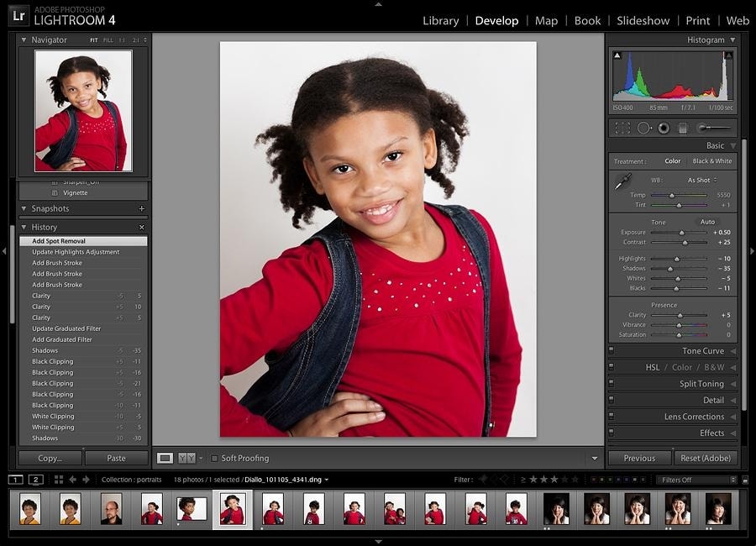Select the Crop Overlay tool
This screenshot has width=756, height=546.
622,127
